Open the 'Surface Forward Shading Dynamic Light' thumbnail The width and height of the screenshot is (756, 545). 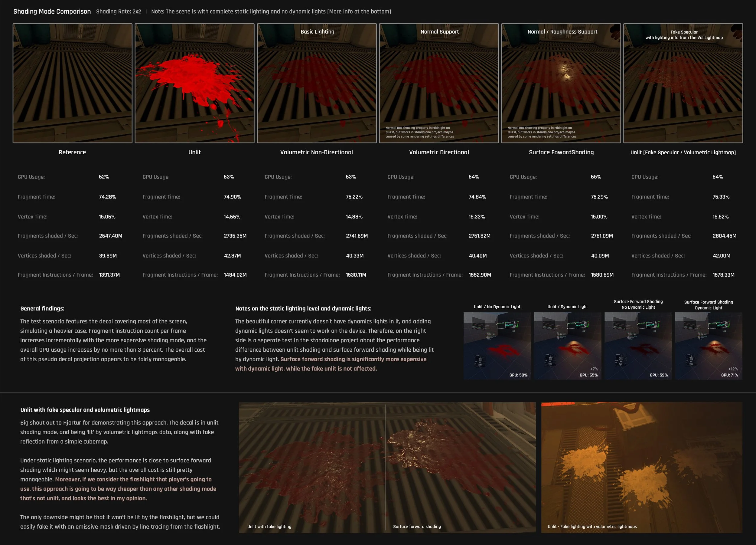pyautogui.click(x=708, y=345)
